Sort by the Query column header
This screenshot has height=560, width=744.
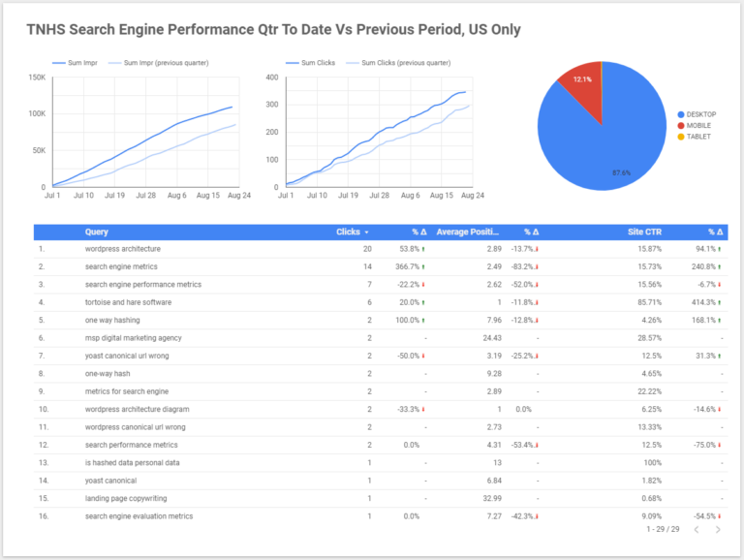[97, 233]
